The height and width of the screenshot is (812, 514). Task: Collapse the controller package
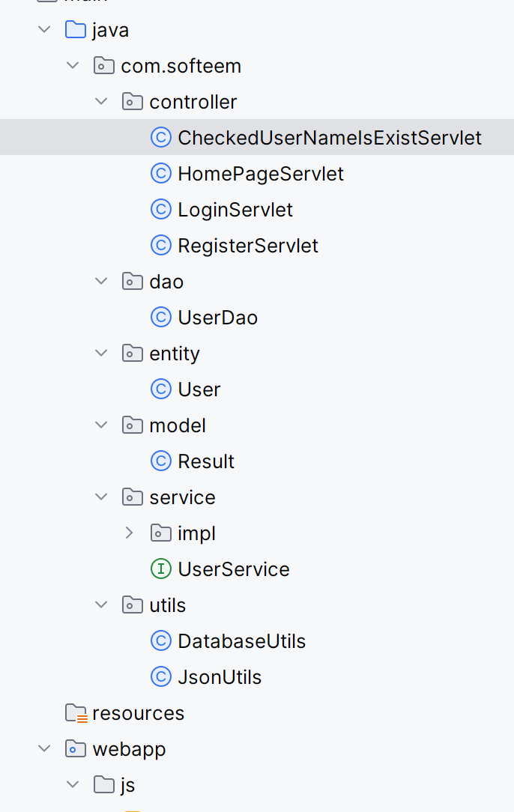pos(101,101)
